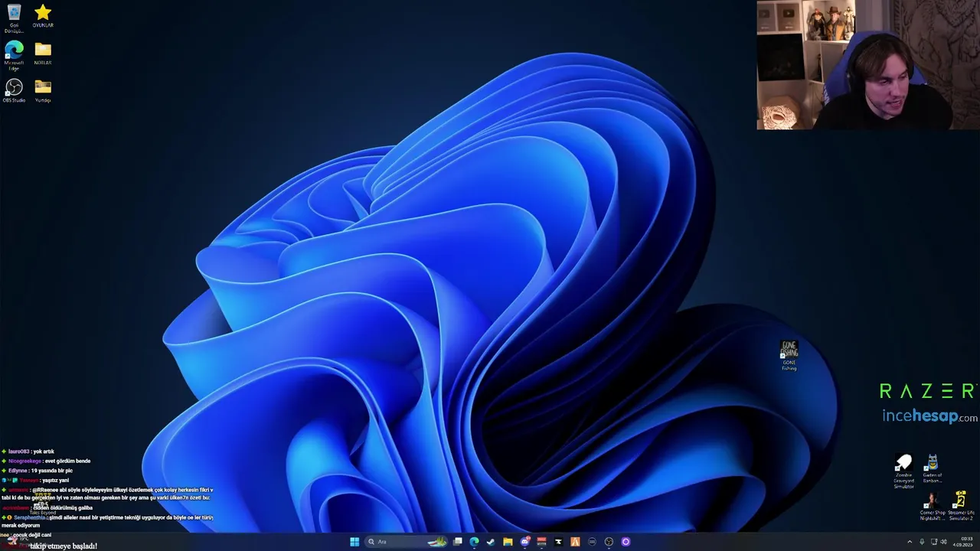Click the taskbar search box Ara
Screen dimensions: 980x551
click(406, 542)
